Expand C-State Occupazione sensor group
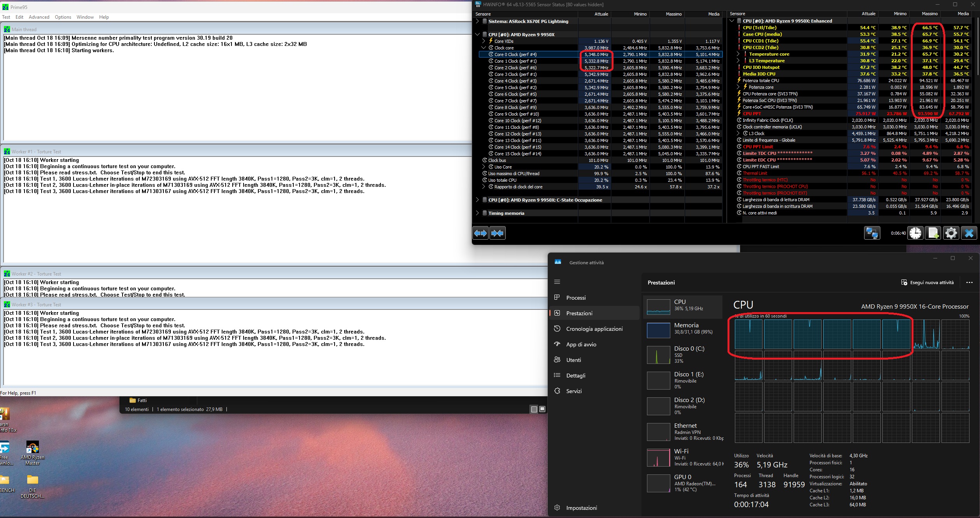Screen dimensions: 980x518 pyautogui.click(x=477, y=200)
